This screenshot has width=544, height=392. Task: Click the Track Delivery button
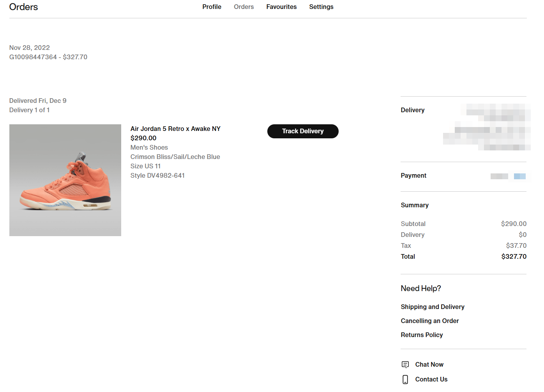click(x=303, y=131)
